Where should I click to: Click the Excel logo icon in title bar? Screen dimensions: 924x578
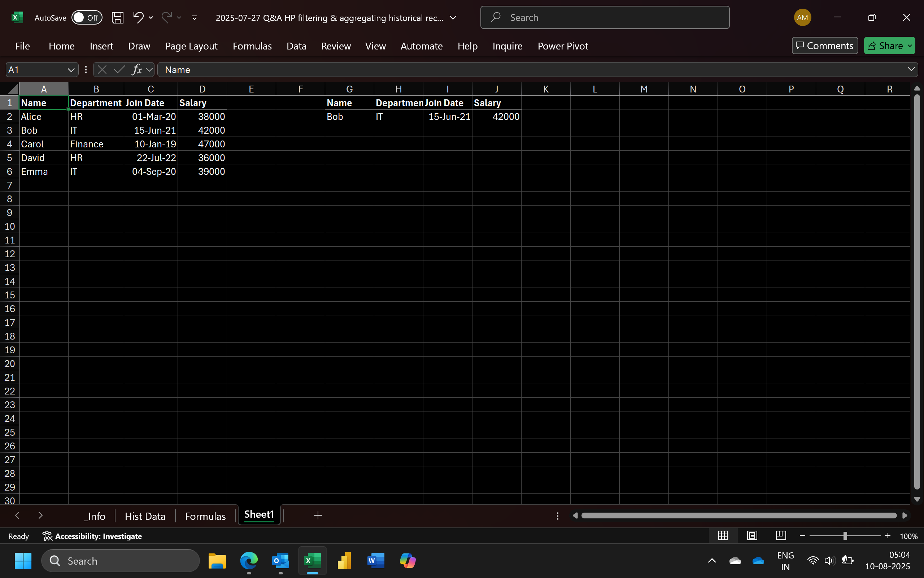coord(17,17)
